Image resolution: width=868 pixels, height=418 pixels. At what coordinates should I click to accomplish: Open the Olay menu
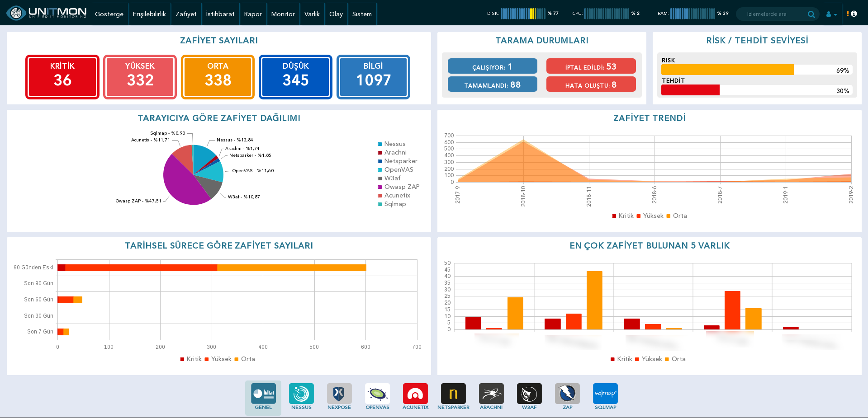(x=336, y=14)
